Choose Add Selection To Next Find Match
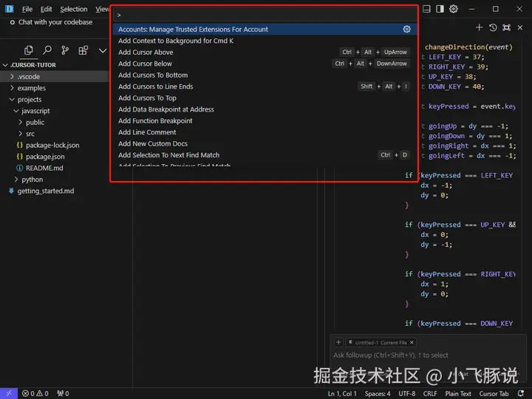 pos(265,155)
